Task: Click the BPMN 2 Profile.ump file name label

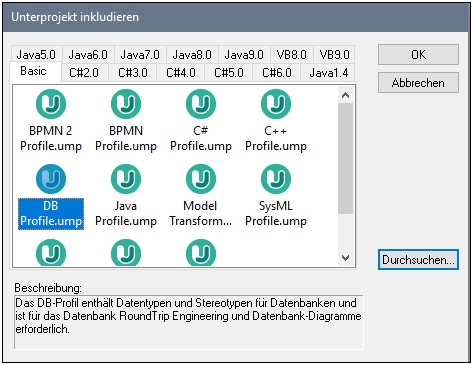Action: click(51, 138)
